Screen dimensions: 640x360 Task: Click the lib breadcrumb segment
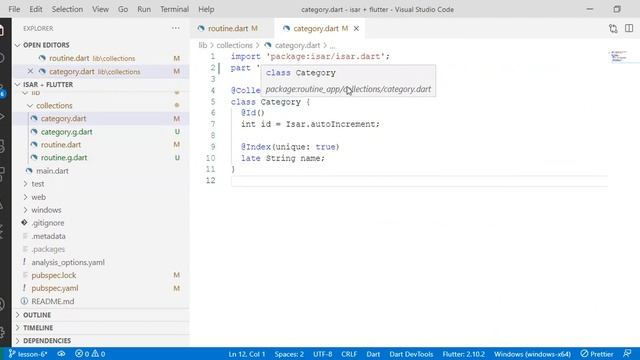point(202,45)
